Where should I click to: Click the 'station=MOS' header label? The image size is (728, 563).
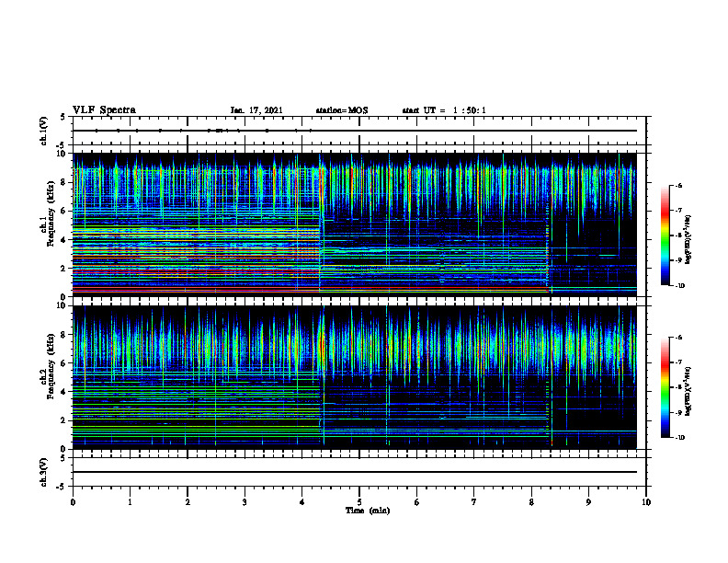pos(342,110)
